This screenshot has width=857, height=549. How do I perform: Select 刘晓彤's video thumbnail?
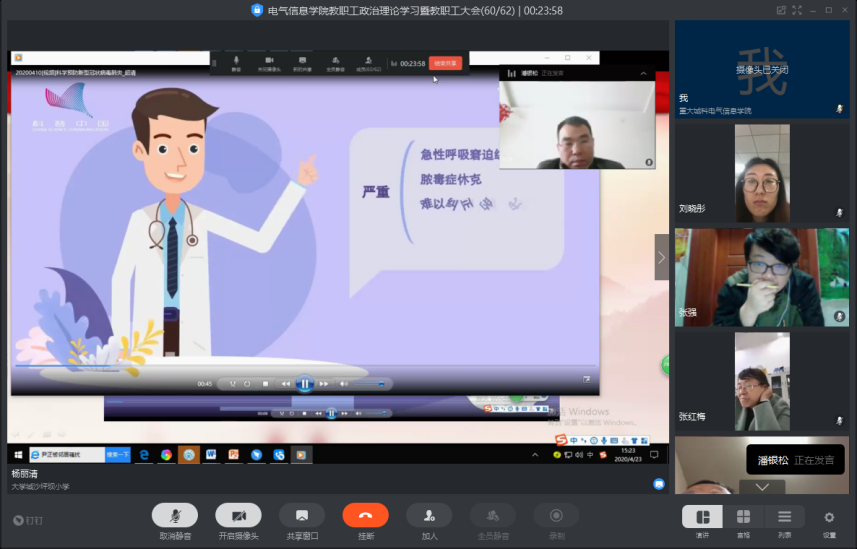[x=762, y=172]
